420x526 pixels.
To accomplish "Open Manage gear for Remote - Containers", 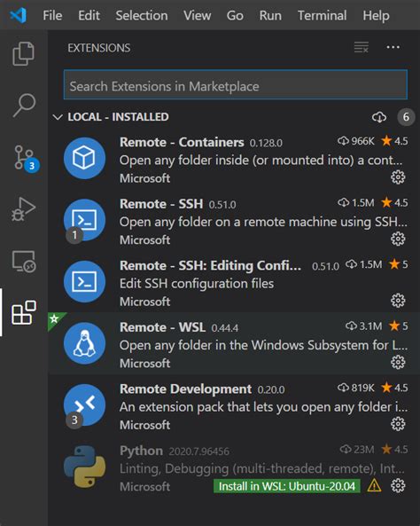I will (x=398, y=177).
